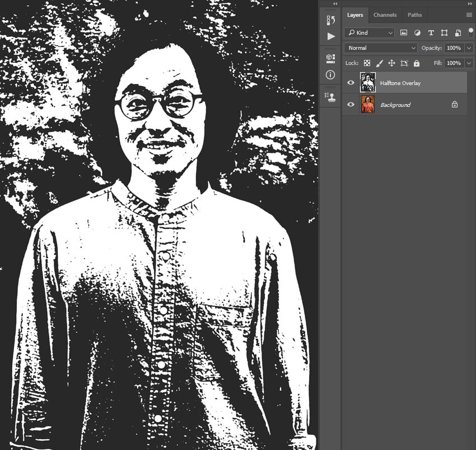Filter for adjustment layers only

coord(417,32)
